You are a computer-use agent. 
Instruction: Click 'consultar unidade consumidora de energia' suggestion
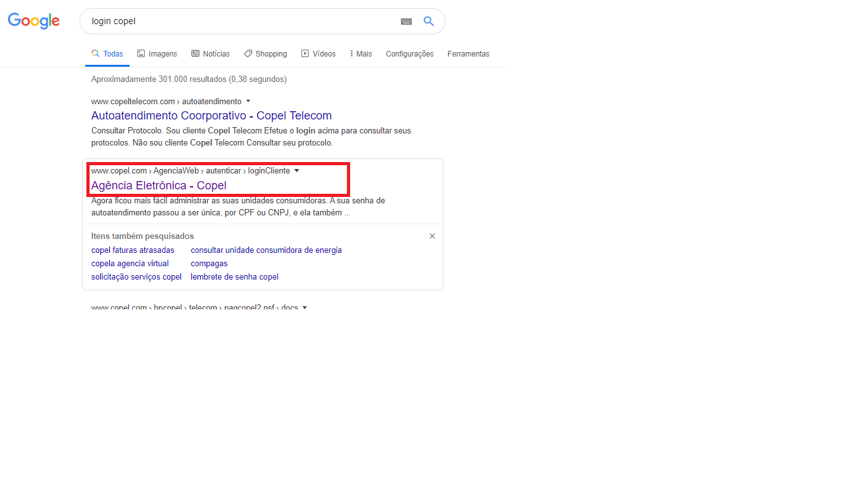coord(266,250)
